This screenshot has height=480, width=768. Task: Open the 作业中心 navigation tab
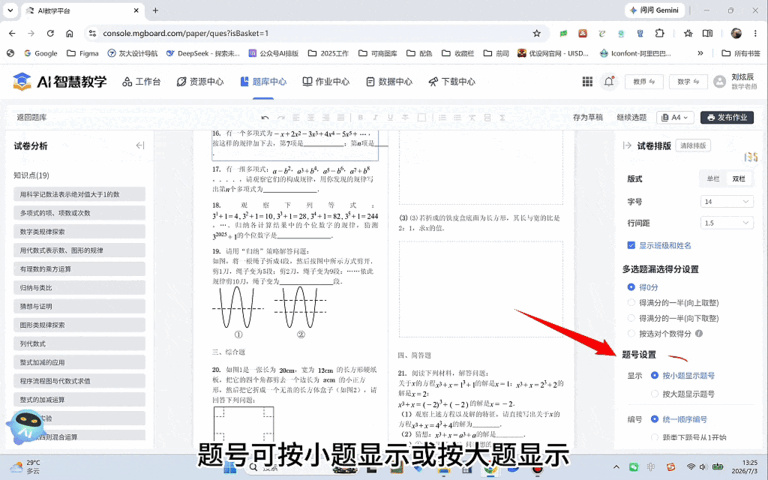point(326,82)
